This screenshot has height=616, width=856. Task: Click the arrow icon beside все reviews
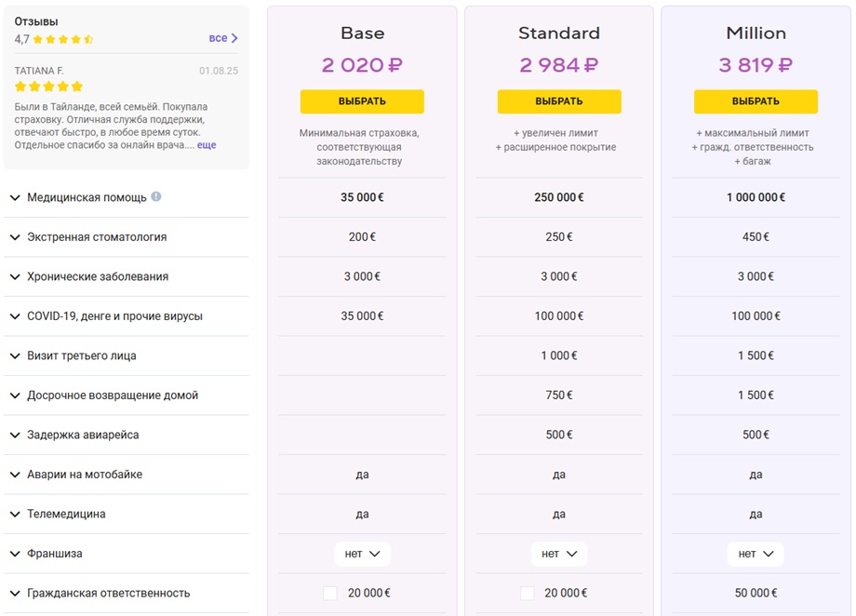(234, 38)
